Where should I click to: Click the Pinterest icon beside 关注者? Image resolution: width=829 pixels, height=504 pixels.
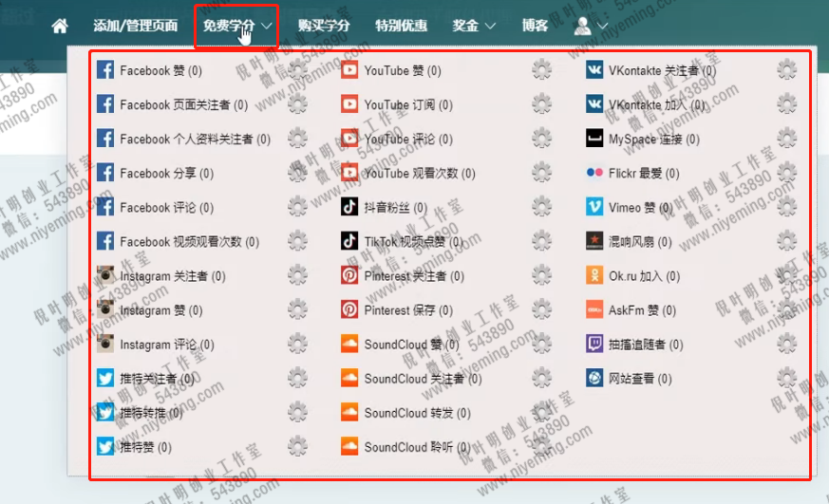(349, 275)
